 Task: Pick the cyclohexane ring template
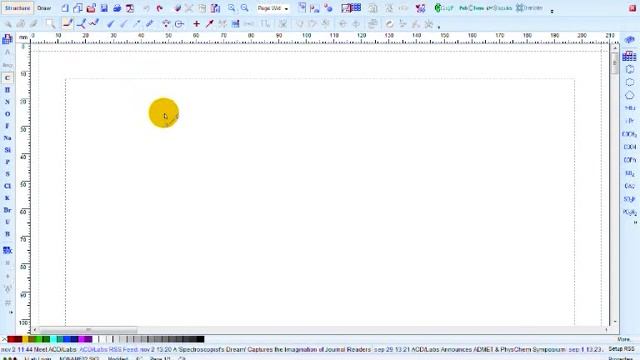[629, 82]
